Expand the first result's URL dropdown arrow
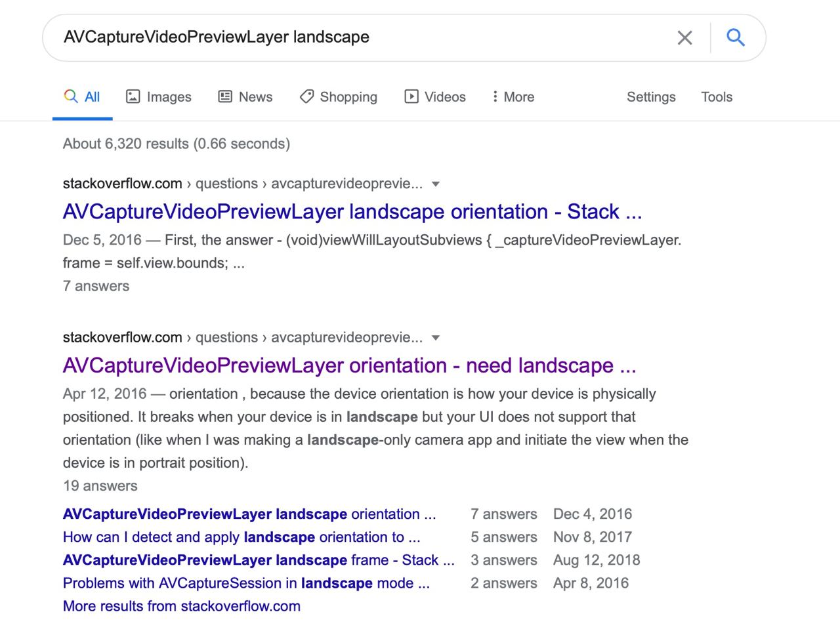 pyautogui.click(x=436, y=184)
